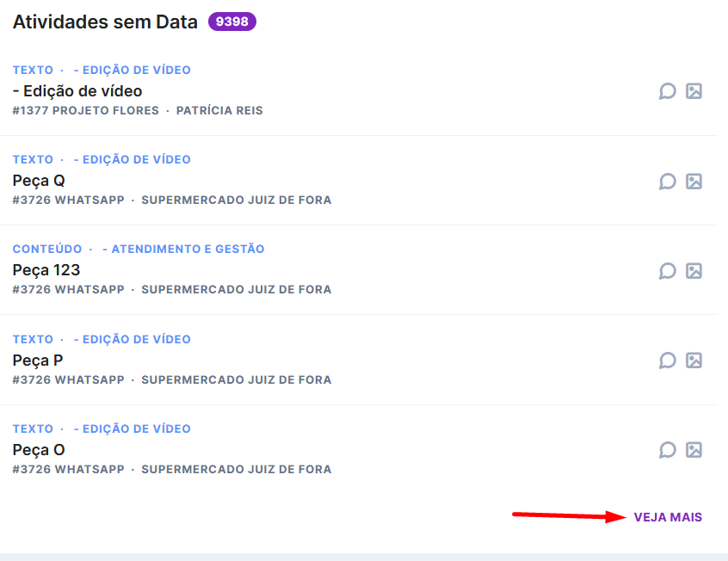The width and height of the screenshot is (728, 561).
Task: Open comments icon on Peça 123 row
Action: click(x=667, y=271)
